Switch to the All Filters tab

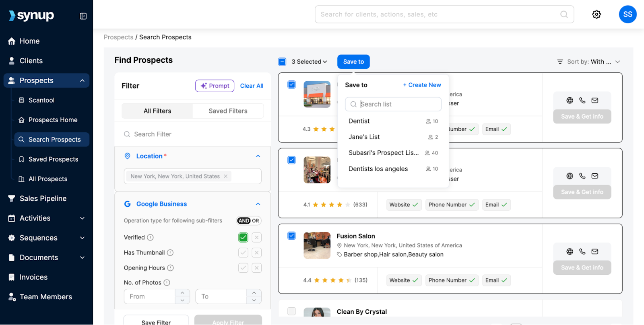(157, 111)
